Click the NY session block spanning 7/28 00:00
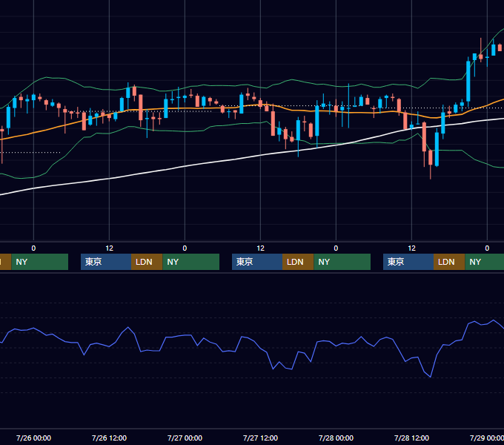Screen dimensions: 504x445 coord(342,262)
